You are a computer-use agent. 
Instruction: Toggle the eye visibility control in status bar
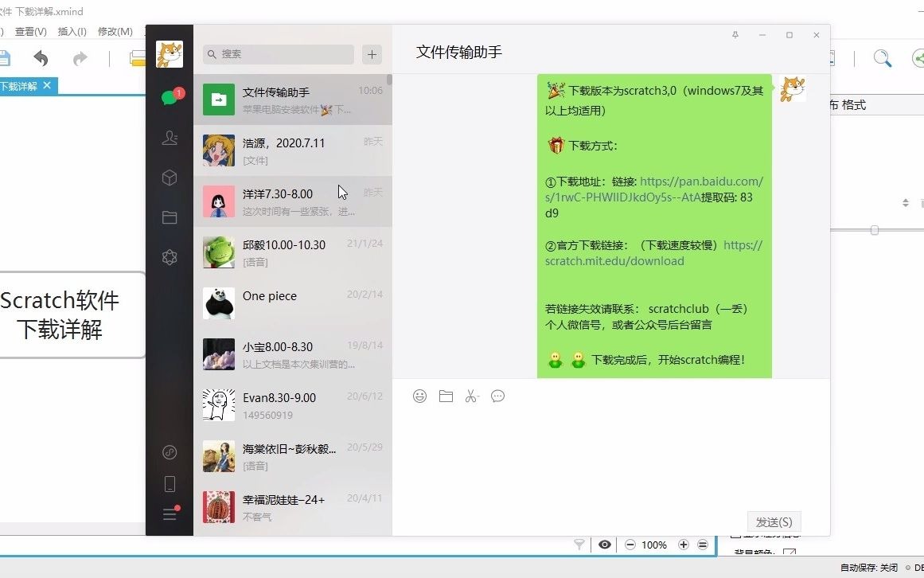point(605,545)
